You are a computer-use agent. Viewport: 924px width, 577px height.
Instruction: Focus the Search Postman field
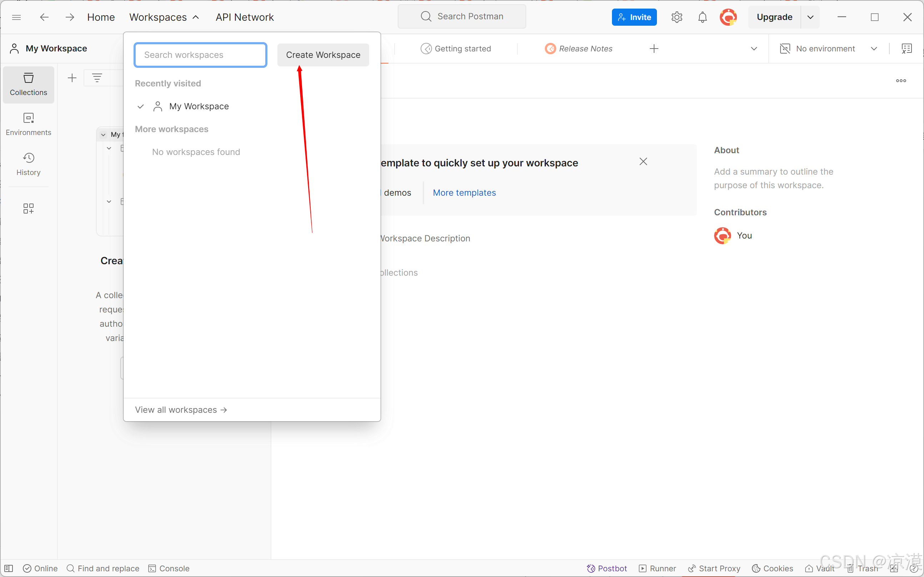(462, 16)
